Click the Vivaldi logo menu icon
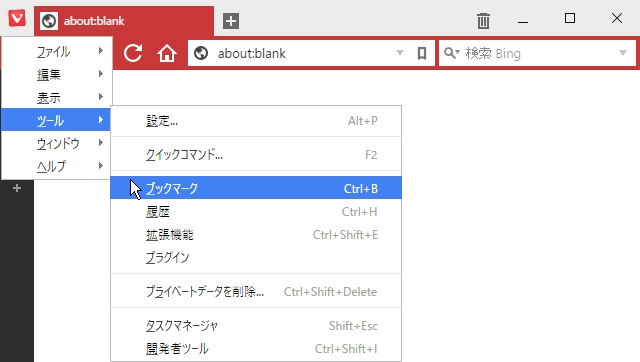This screenshot has width=640, height=362. pos(17,18)
